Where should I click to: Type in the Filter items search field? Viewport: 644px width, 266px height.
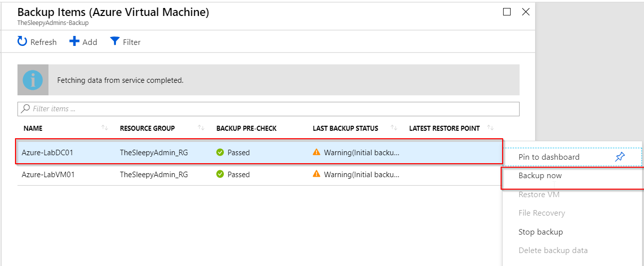tap(270, 109)
